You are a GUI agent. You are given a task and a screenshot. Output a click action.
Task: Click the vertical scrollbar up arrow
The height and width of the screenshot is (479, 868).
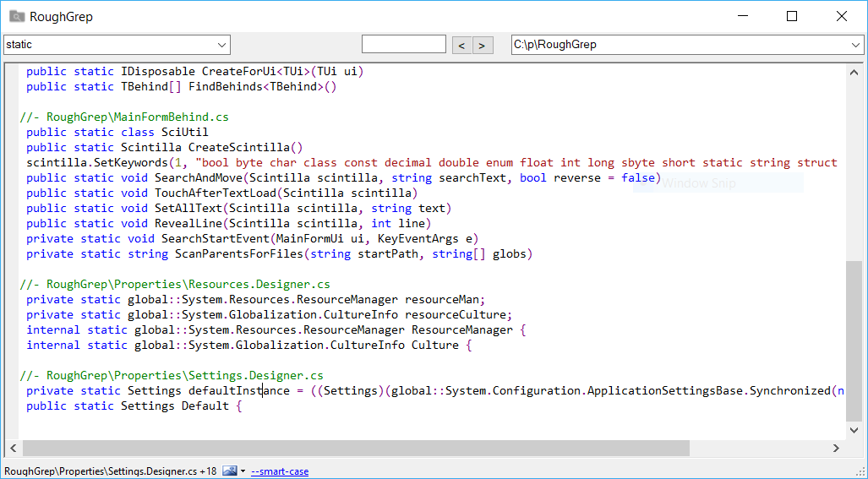pyautogui.click(x=854, y=73)
